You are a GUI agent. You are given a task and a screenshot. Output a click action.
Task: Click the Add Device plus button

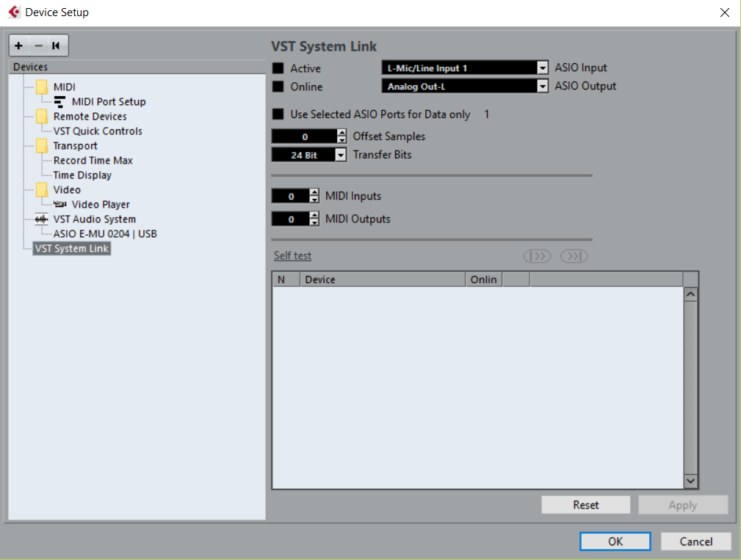(19, 46)
